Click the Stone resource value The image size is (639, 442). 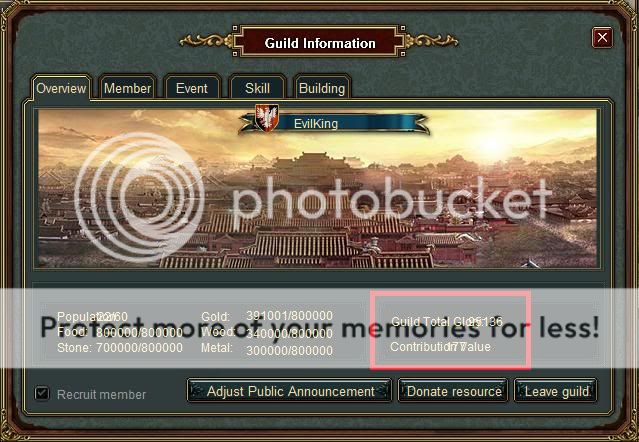(x=139, y=348)
